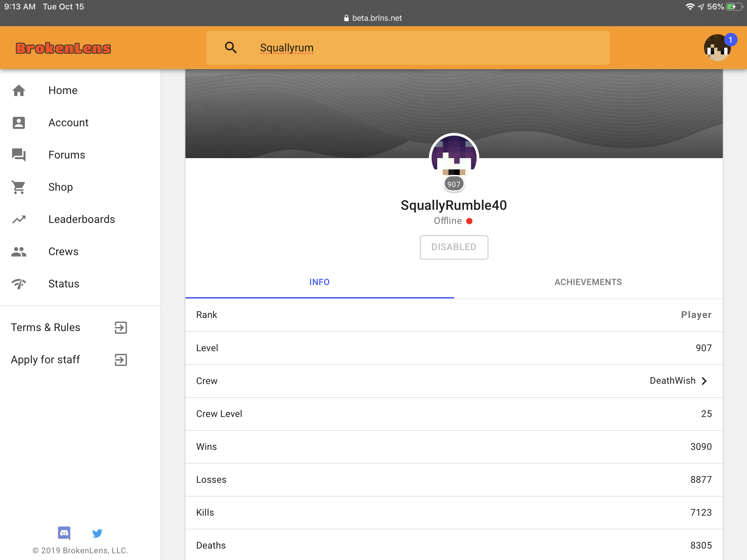Select the INFO tab
Image resolution: width=747 pixels, height=560 pixels.
click(x=319, y=282)
